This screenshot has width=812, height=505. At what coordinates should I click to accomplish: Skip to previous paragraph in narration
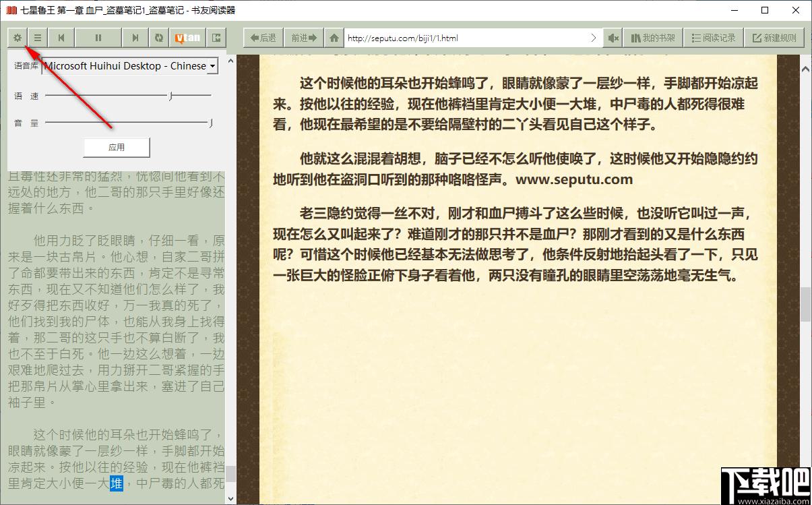click(x=61, y=38)
